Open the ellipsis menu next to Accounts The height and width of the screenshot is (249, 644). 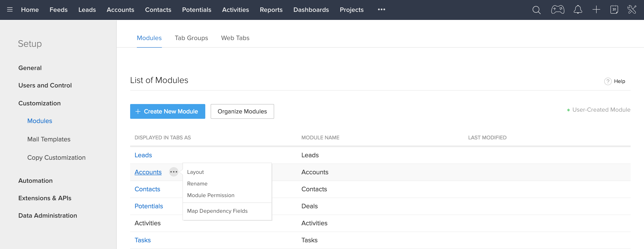point(174,172)
